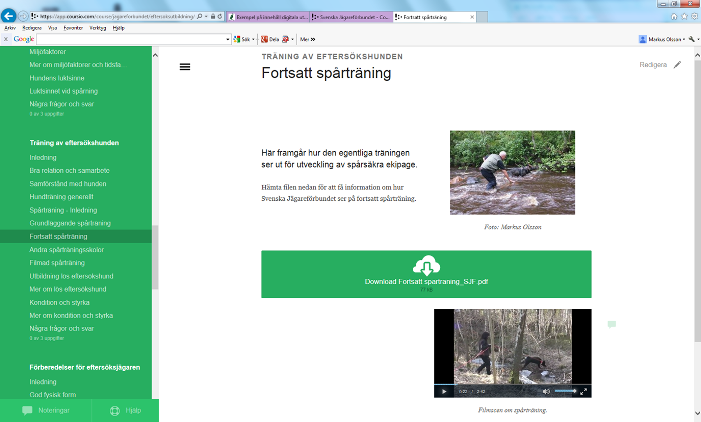Go back with the browser back arrow
Viewport: 701px width, 422px height.
tap(8, 16)
